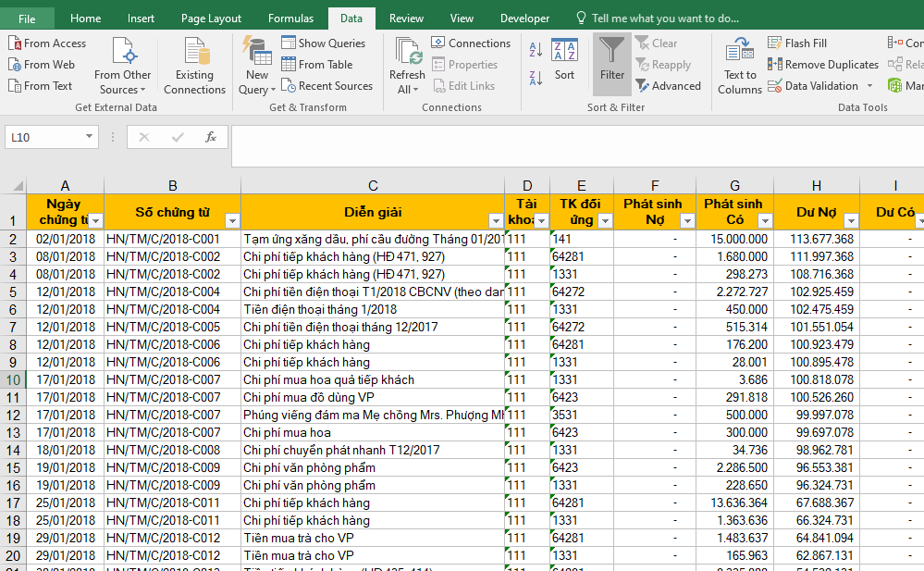924x571 pixels.
Task: Click Sort Z to A descending icon
Action: (x=536, y=78)
